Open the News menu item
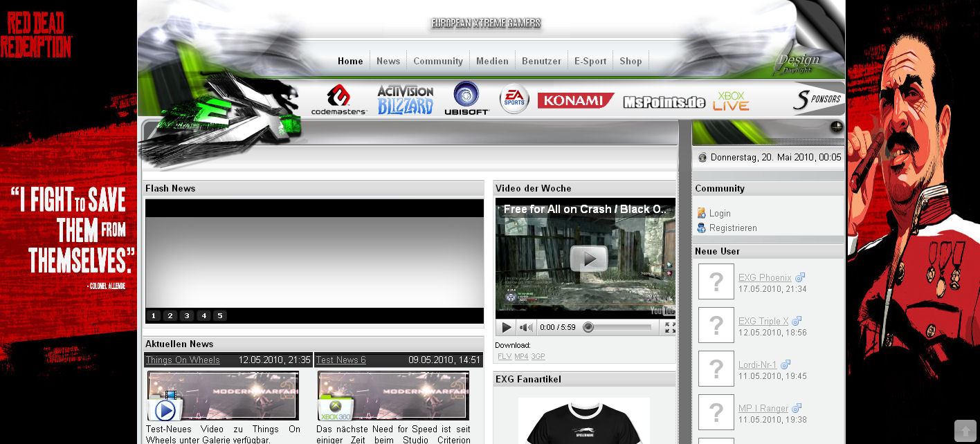 388,61
